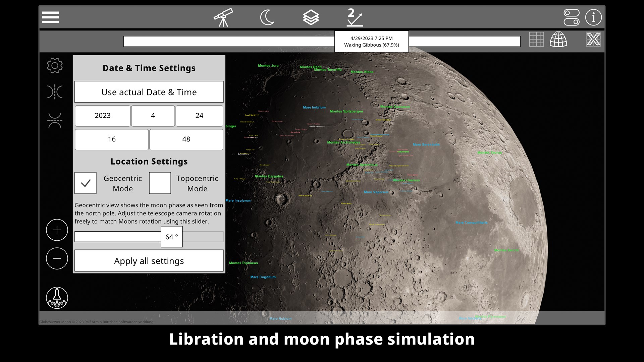Click Use actual Date & Time
644x362 pixels.
click(149, 92)
